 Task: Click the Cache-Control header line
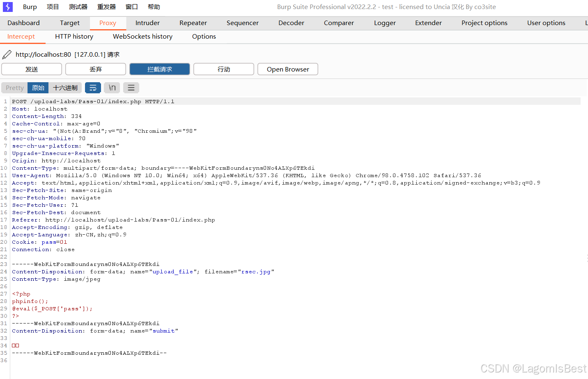click(56, 124)
